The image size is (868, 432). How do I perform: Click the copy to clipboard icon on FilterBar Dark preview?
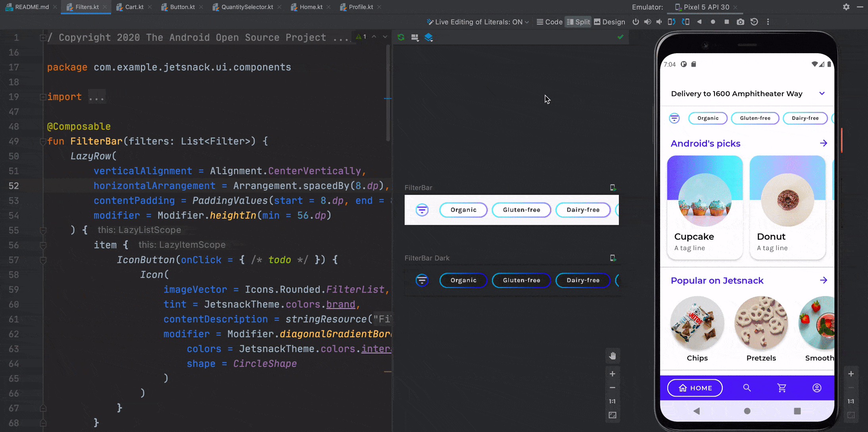613,258
